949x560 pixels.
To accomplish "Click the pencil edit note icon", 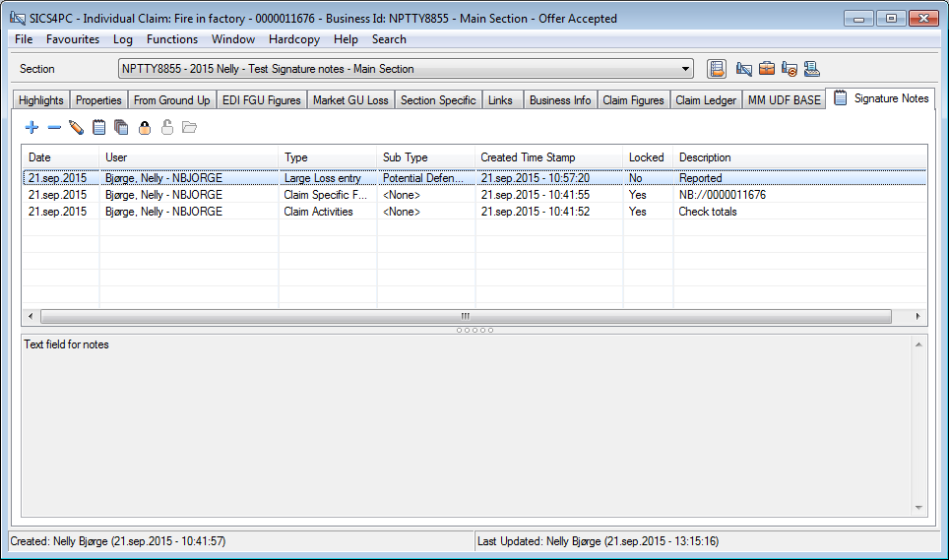I will coord(77,127).
